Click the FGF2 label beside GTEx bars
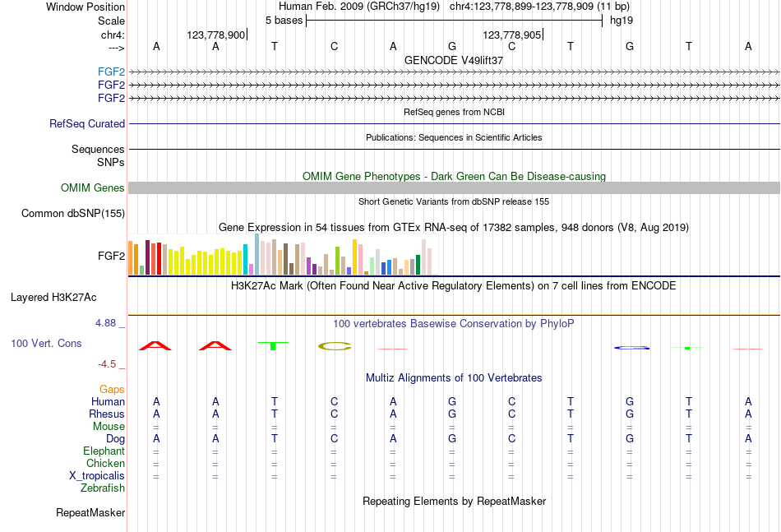The height and width of the screenshot is (532, 781). point(111,256)
